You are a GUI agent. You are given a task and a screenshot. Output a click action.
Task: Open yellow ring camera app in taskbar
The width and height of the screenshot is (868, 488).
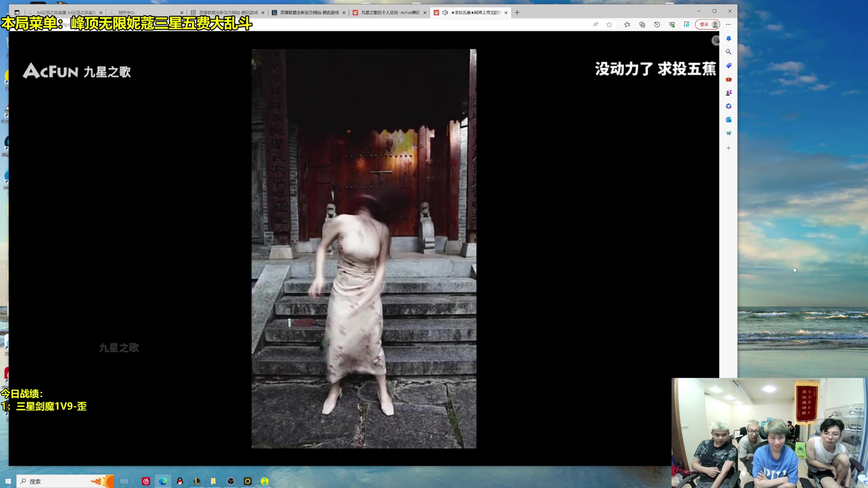[x=248, y=481]
